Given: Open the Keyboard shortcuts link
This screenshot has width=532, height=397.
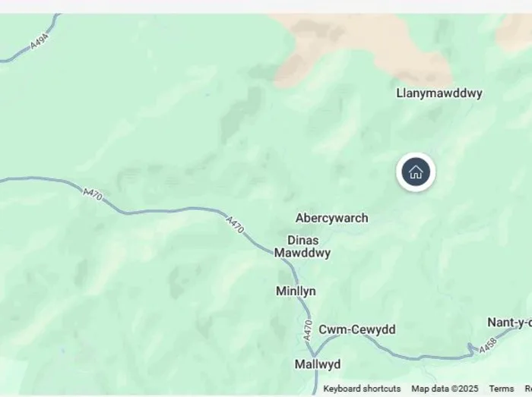Looking at the screenshot, I should point(362,389).
